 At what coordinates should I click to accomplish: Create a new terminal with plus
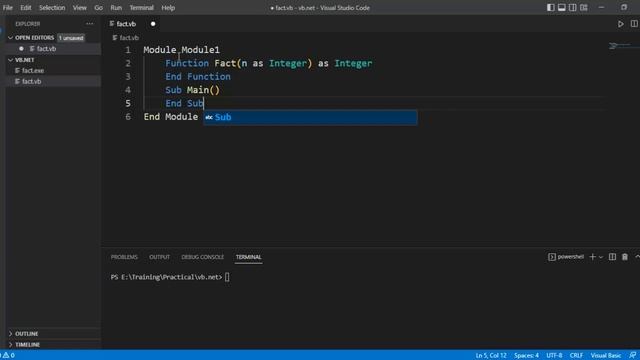(x=593, y=257)
